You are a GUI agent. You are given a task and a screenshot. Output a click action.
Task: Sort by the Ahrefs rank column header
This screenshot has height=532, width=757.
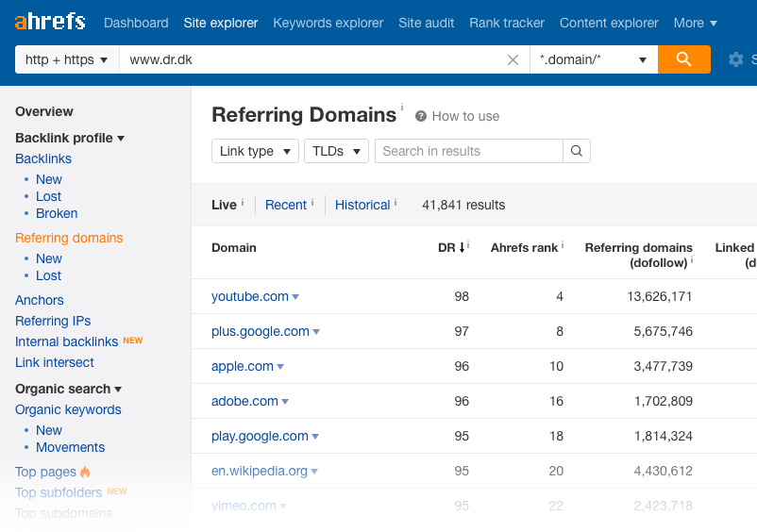tap(524, 248)
